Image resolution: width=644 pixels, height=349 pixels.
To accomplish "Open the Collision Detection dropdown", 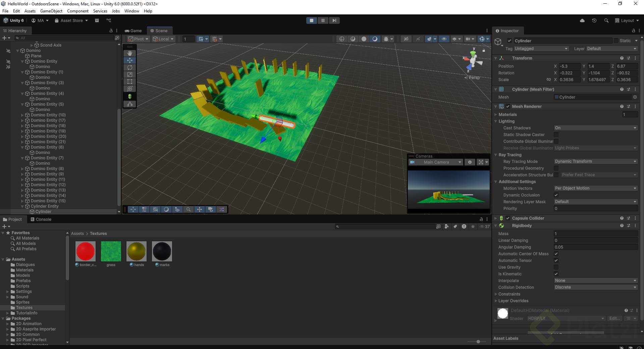I will [595, 287].
